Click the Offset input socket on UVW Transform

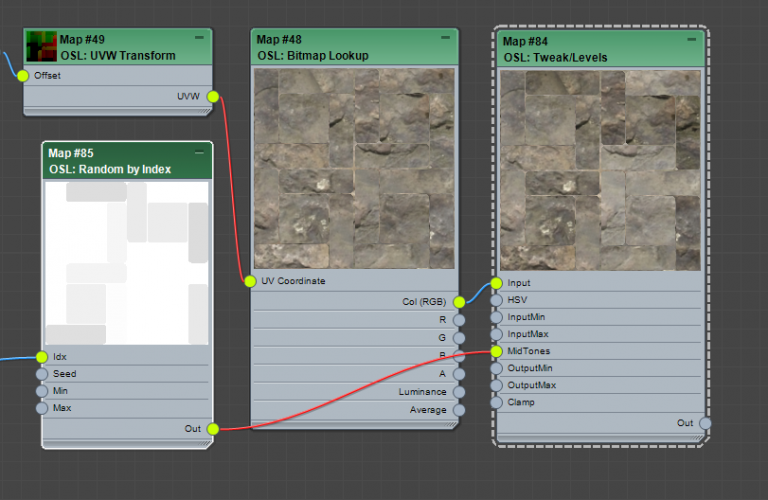pyautogui.click(x=24, y=76)
